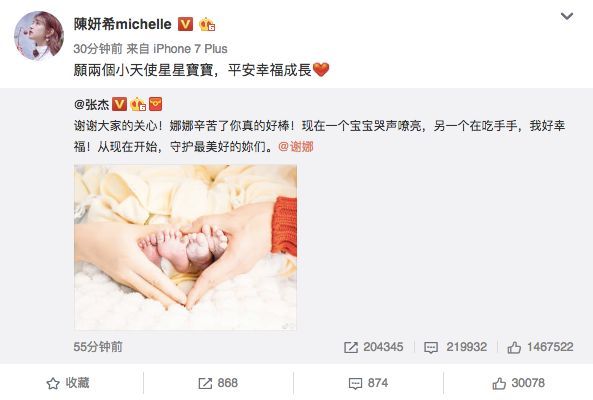Viewport: 593px width, 400px height.
Task: Like the original post with 1467522 likes
Action: (x=540, y=347)
